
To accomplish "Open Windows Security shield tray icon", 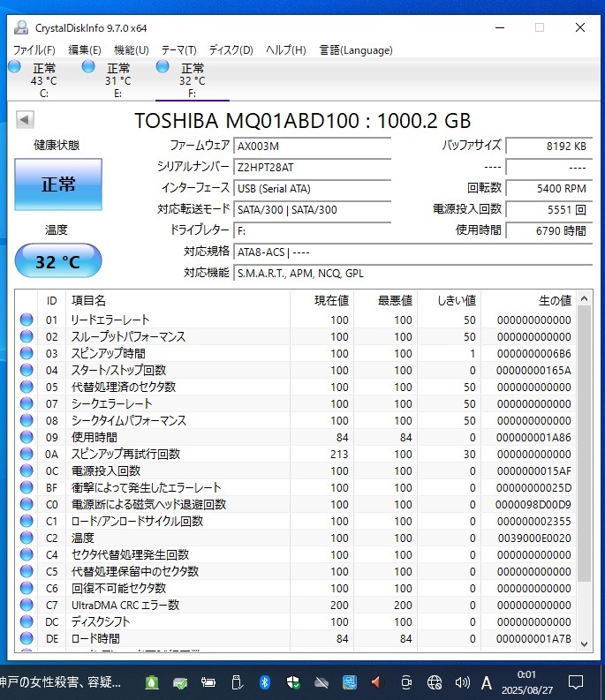I will coord(292,682).
